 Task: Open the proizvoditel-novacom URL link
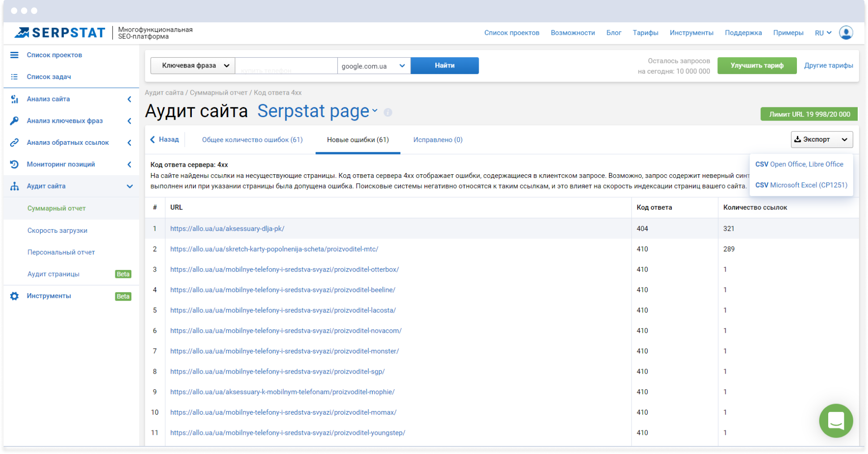coord(286,331)
